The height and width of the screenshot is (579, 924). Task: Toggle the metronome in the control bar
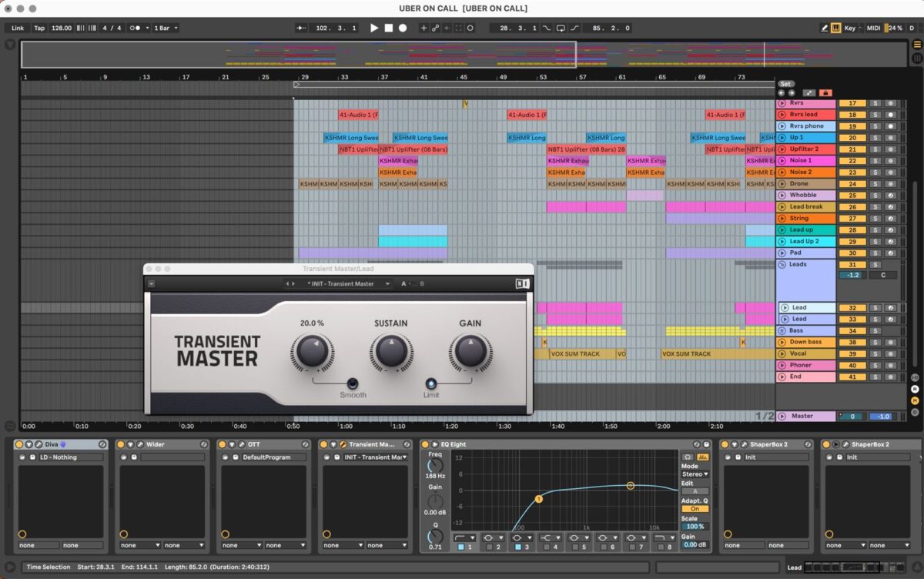pos(136,28)
